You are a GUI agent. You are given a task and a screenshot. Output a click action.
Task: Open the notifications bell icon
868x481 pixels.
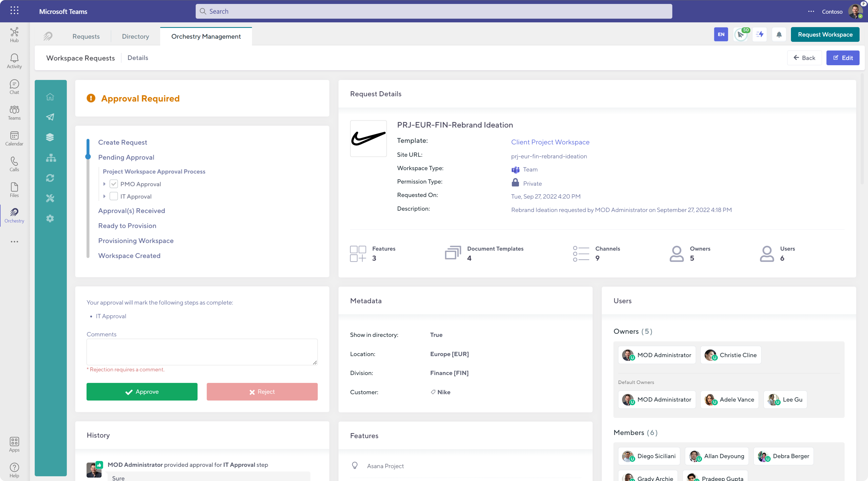click(779, 34)
